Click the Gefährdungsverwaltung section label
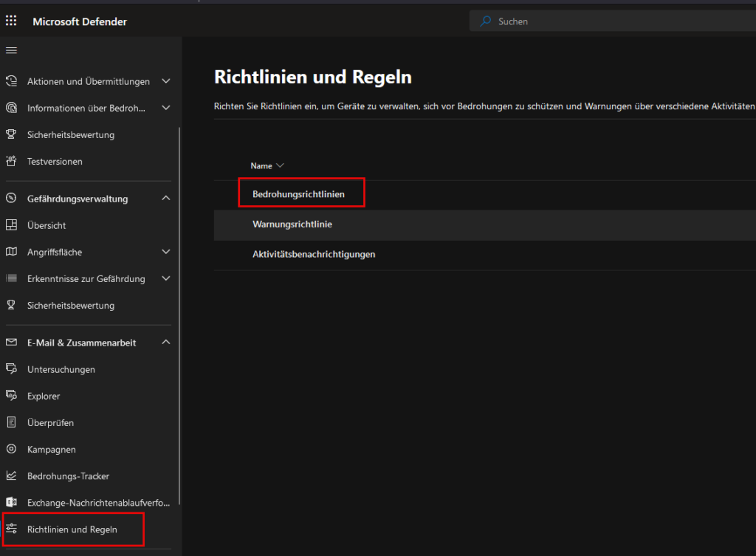The height and width of the screenshot is (556, 756). click(x=78, y=198)
